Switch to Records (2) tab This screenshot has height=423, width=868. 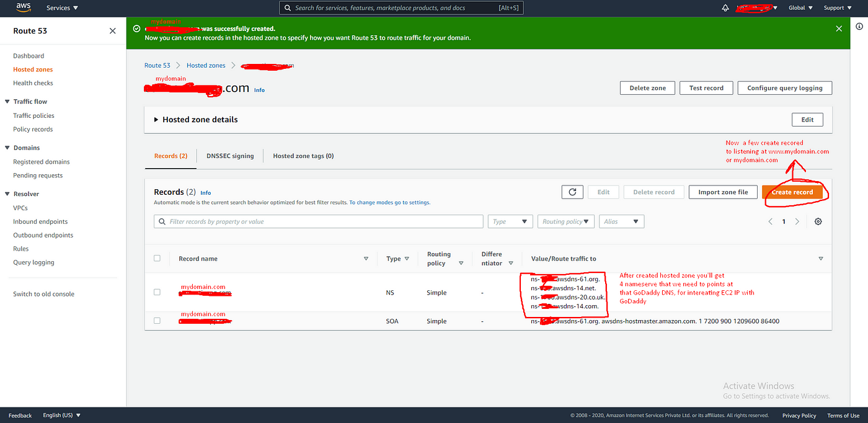point(170,156)
